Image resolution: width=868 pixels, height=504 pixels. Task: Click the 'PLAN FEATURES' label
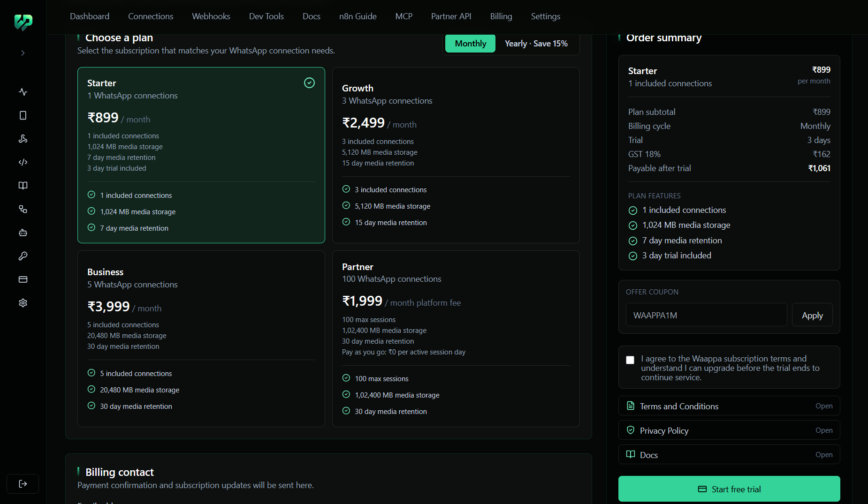[x=655, y=196]
